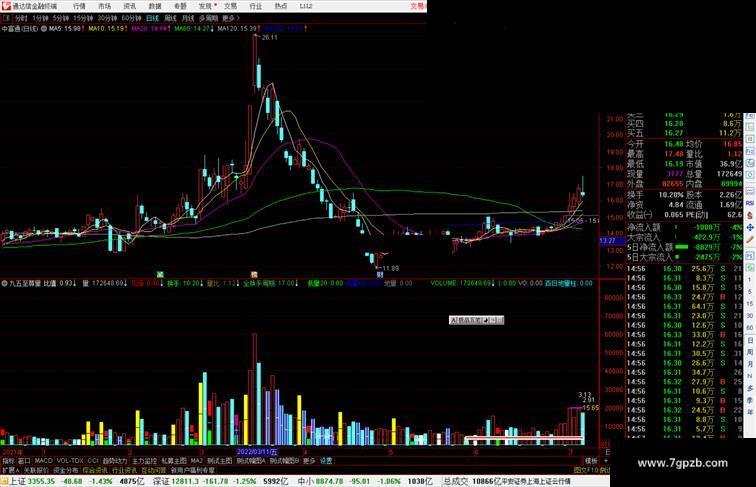
Task: Expand the 更多 periods dropdown
Action: click(230, 18)
